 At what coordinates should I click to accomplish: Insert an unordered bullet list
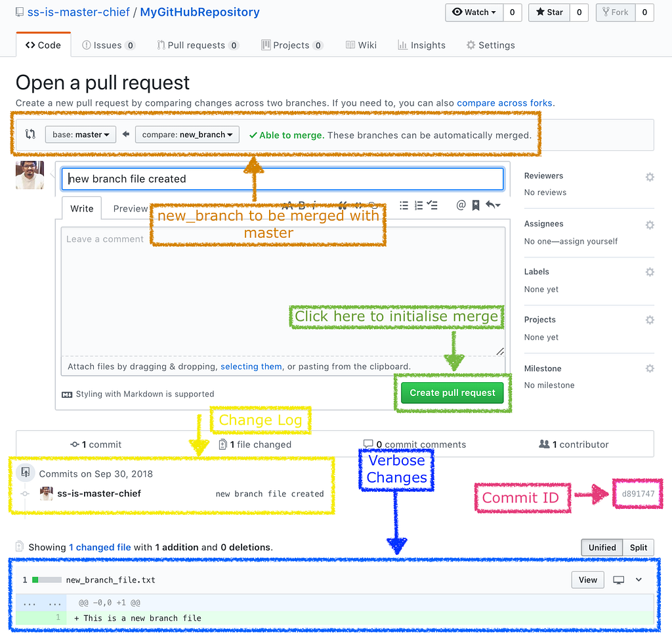(x=404, y=206)
